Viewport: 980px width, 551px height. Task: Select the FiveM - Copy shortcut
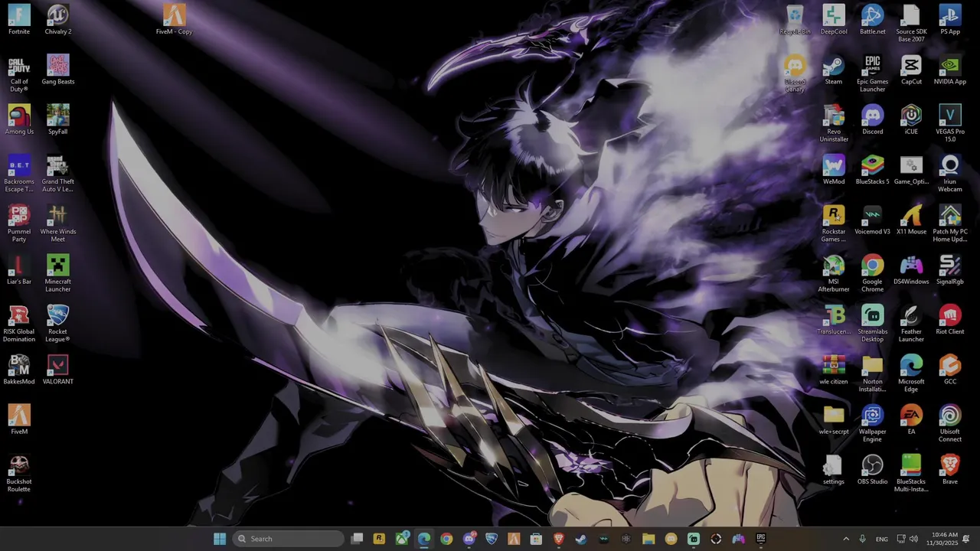pyautogui.click(x=174, y=20)
